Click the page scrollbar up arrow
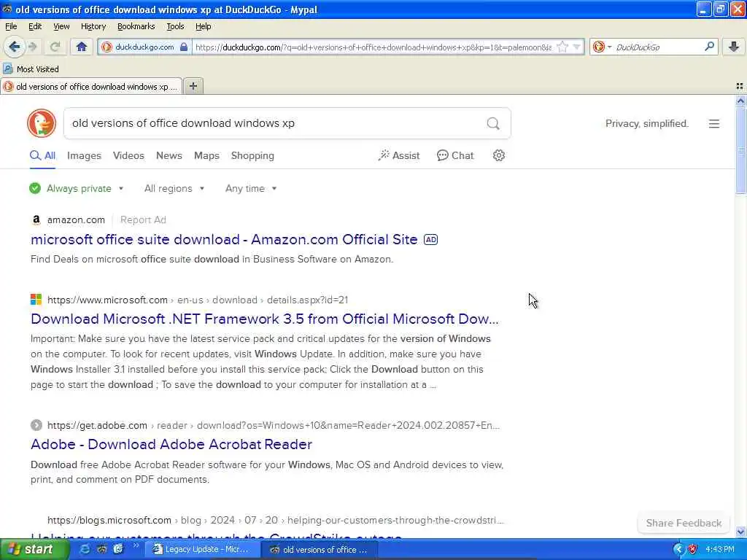 pyautogui.click(x=740, y=101)
